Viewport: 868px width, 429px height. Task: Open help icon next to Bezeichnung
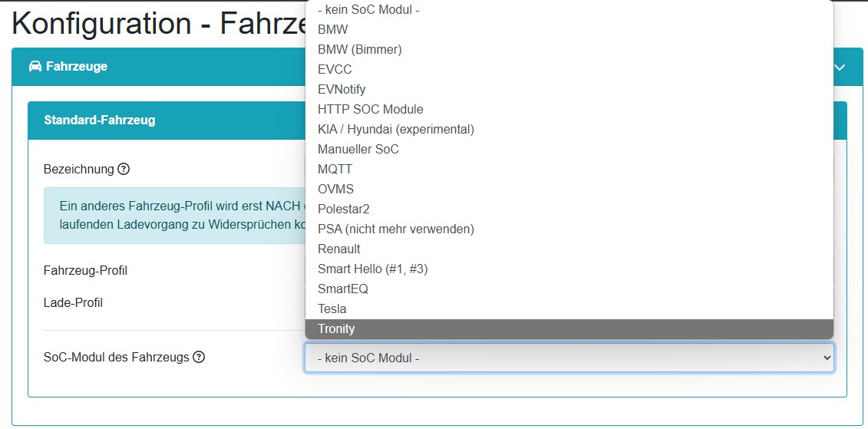click(124, 169)
